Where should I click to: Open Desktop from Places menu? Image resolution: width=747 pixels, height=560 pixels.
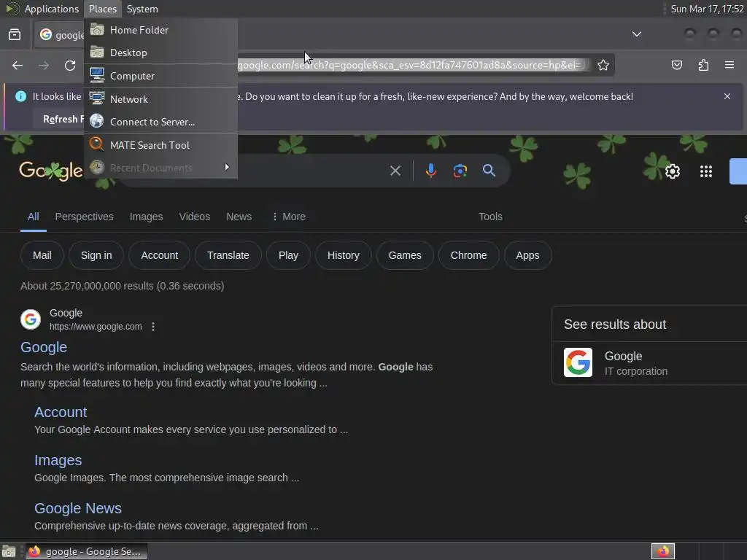(161, 52)
